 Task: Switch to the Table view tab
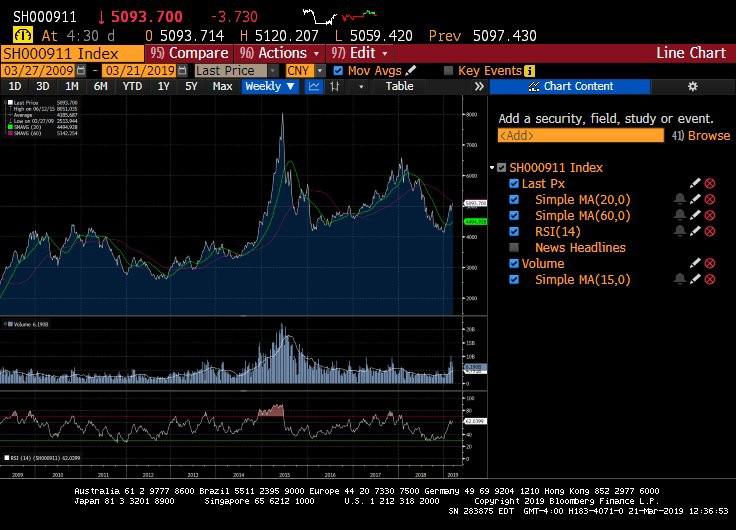pyautogui.click(x=399, y=87)
